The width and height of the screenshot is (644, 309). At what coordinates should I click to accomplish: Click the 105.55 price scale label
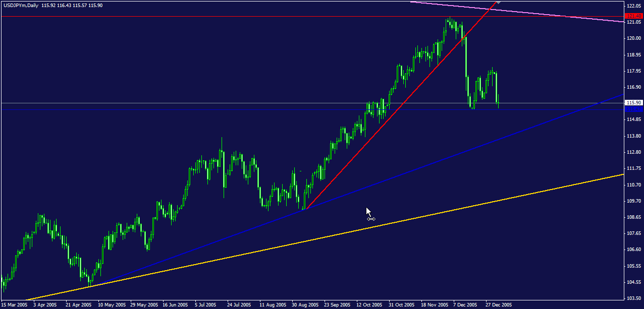(x=634, y=266)
